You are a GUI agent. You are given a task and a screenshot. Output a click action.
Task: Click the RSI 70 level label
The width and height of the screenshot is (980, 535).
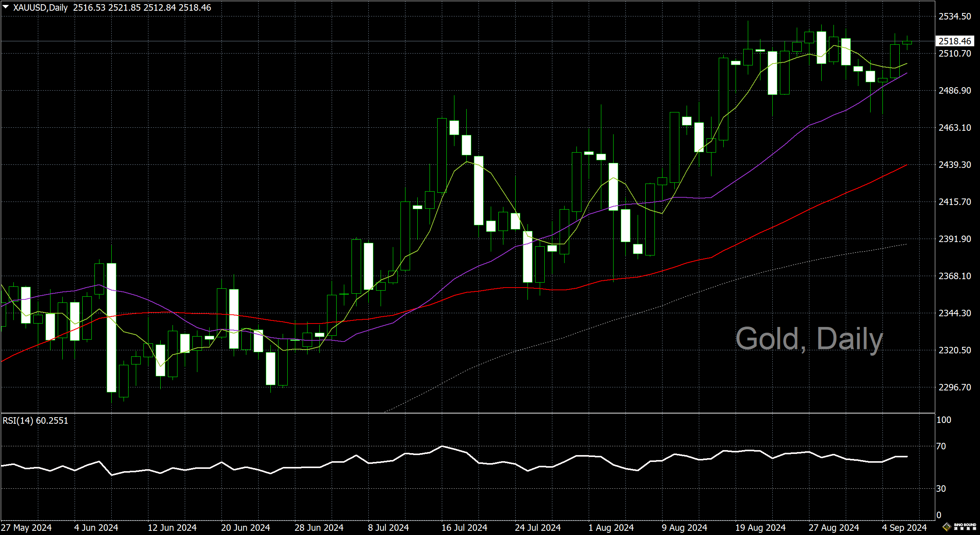point(941,446)
